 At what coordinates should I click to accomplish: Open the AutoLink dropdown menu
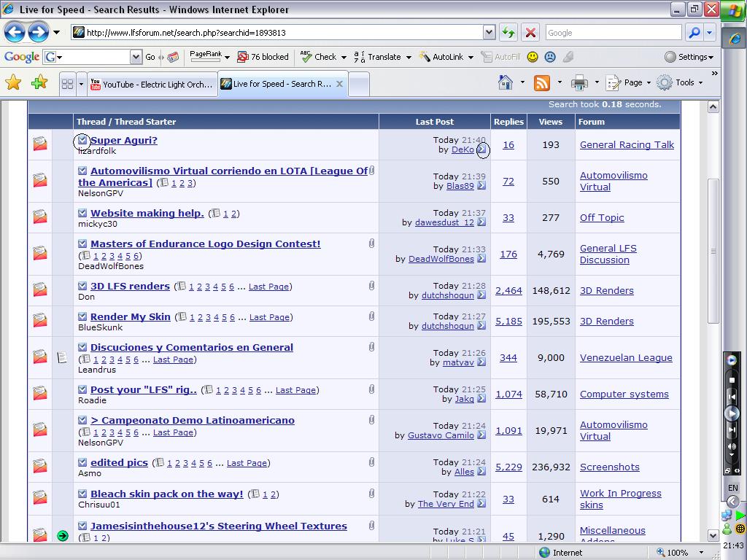pyautogui.click(x=471, y=57)
